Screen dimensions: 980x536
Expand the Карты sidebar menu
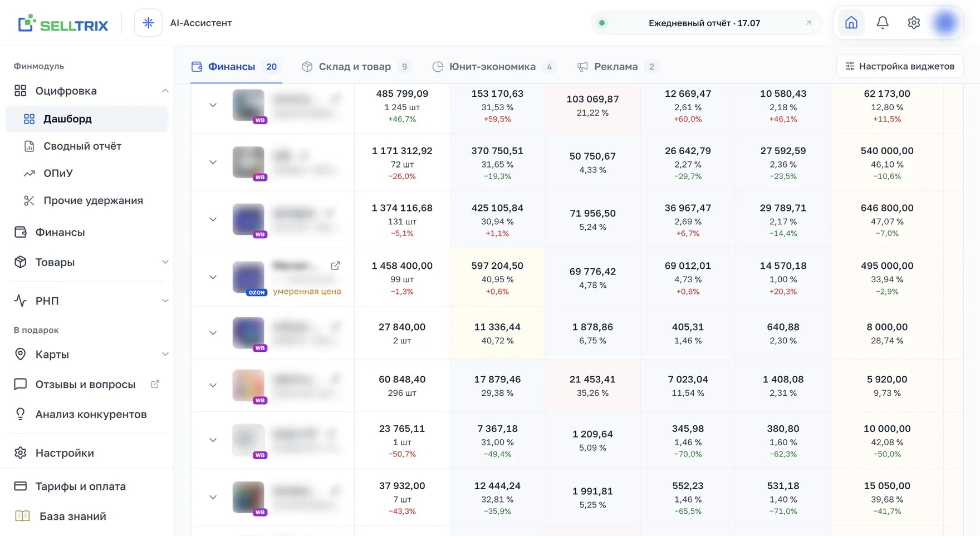coord(165,355)
